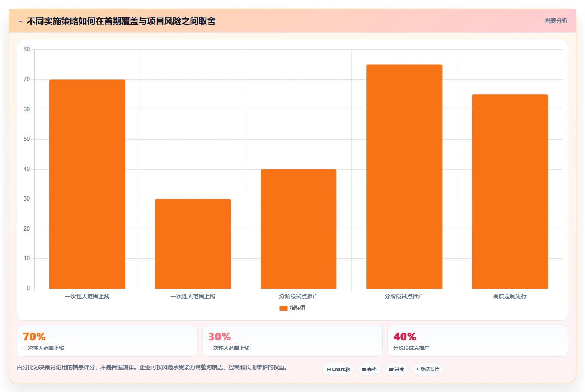Viewport: 585px width, 392px height.
Task: Select the 数据卡片 chip
Action: pos(427,369)
